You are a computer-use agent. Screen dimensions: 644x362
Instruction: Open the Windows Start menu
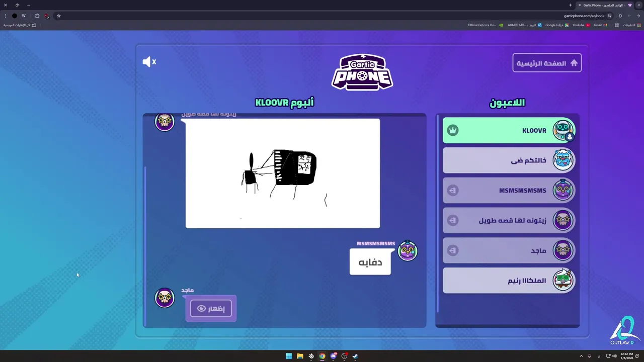(289, 356)
